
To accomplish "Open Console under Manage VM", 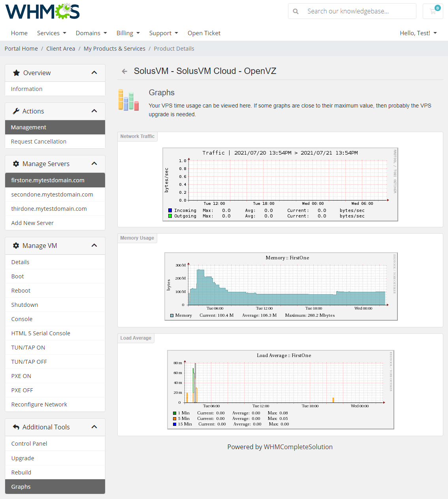I will [55, 319].
